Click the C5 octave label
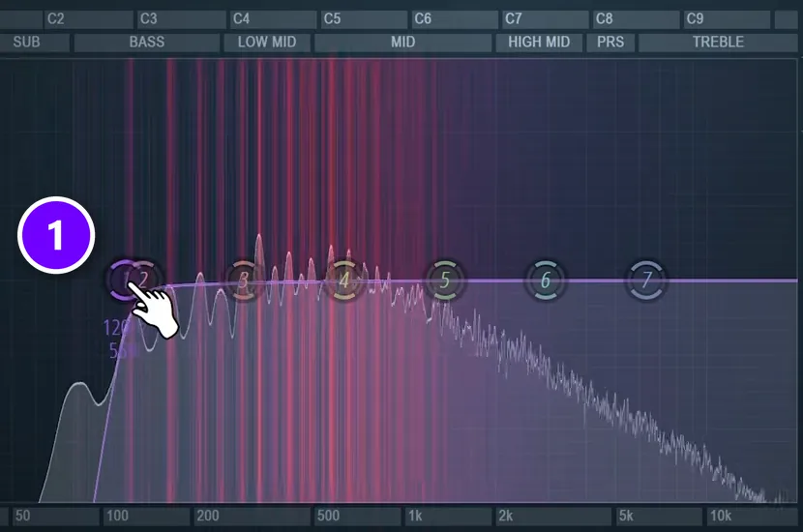The width and height of the screenshot is (803, 532). 332,19
